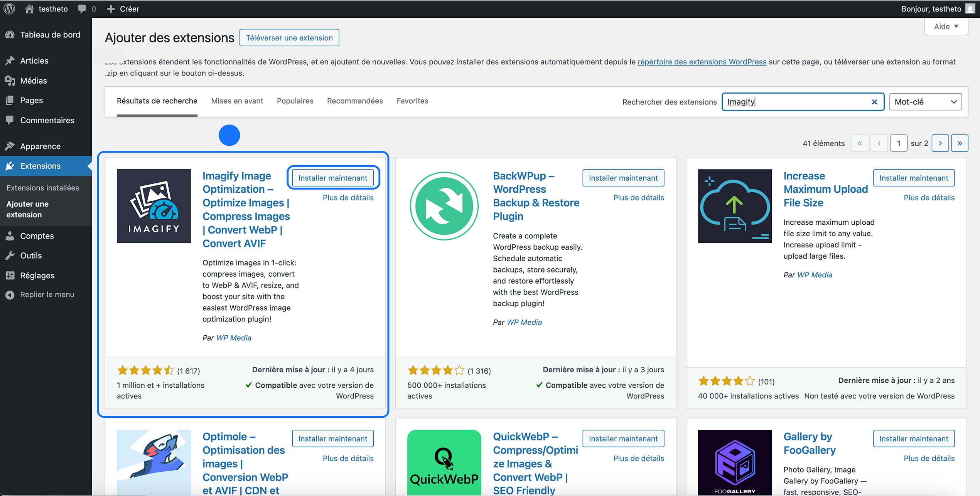Open the Mises en avant tab

click(237, 101)
